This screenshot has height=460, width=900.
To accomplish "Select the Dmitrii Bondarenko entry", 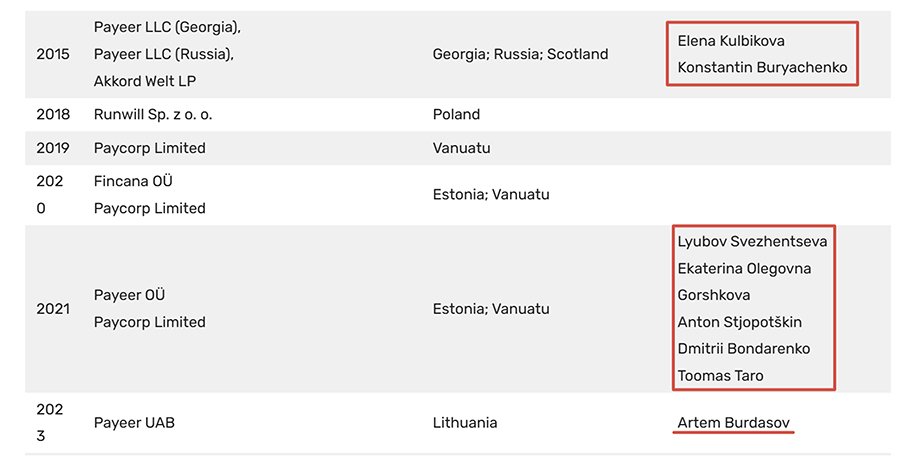I will (744, 349).
